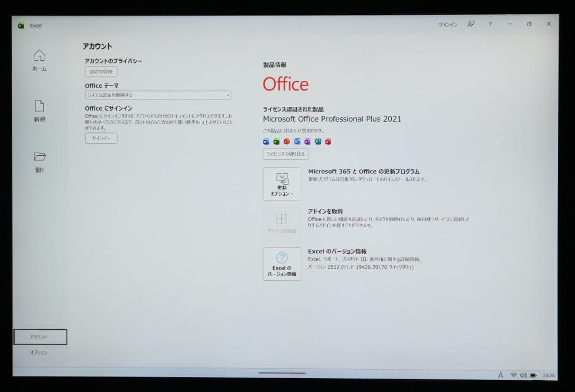Click the Excel icon under licensed products
The image size is (575, 392).
[x=277, y=141]
